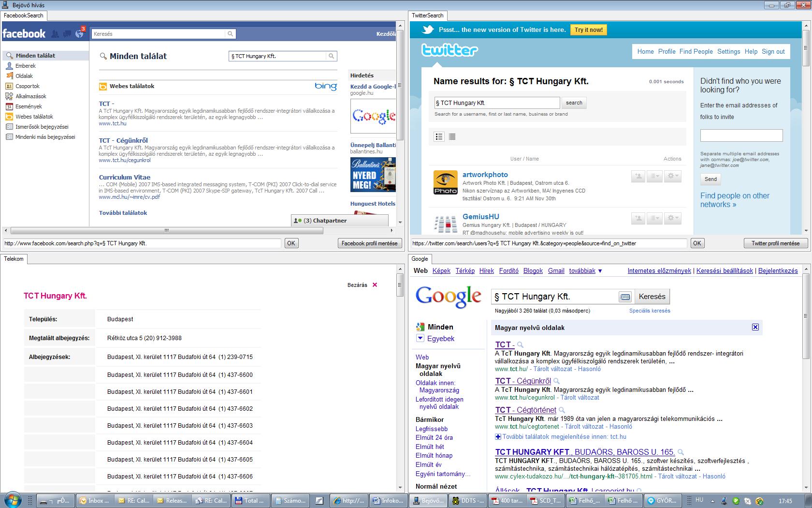The width and height of the screenshot is (812, 508).
Task: Expand Google 'továbbiak' menu
Action: coord(585,271)
